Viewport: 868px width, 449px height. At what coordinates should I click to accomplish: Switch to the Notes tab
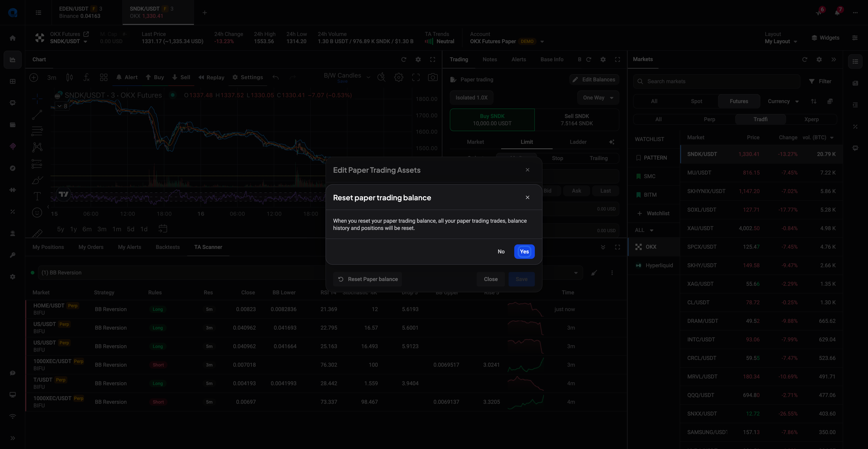pos(490,59)
